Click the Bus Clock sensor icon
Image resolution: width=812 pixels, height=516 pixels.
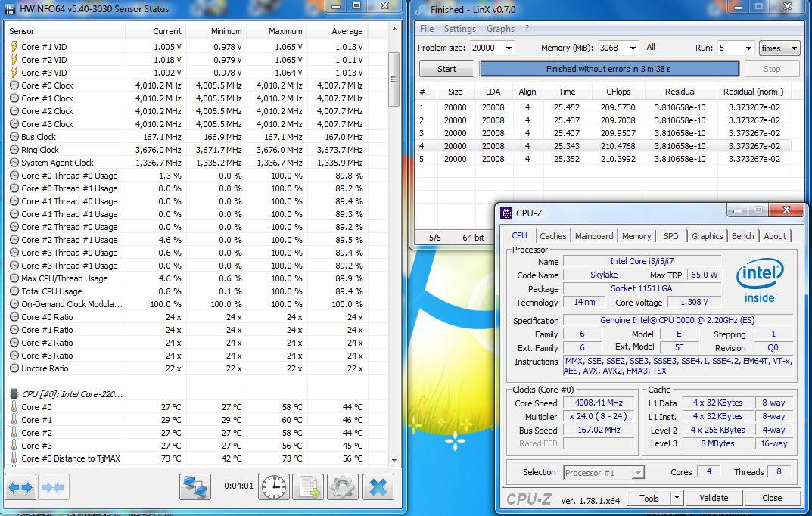tap(14, 137)
